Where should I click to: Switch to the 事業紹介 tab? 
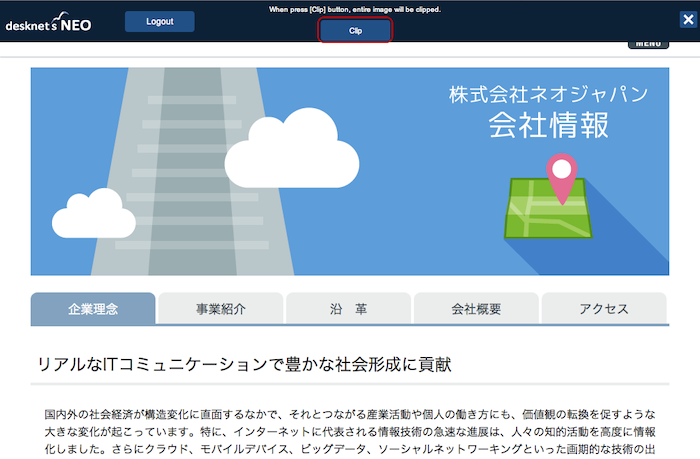pyautogui.click(x=221, y=309)
